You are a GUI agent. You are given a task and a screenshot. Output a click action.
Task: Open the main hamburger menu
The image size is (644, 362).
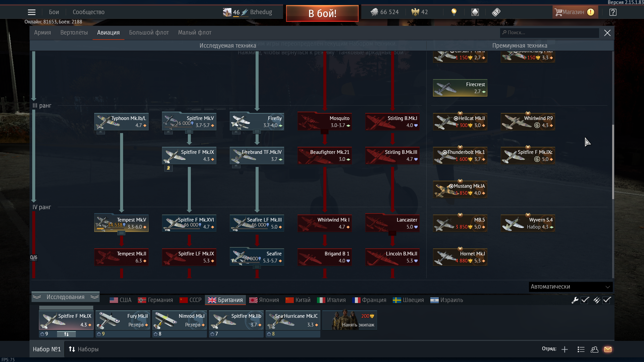point(32,12)
